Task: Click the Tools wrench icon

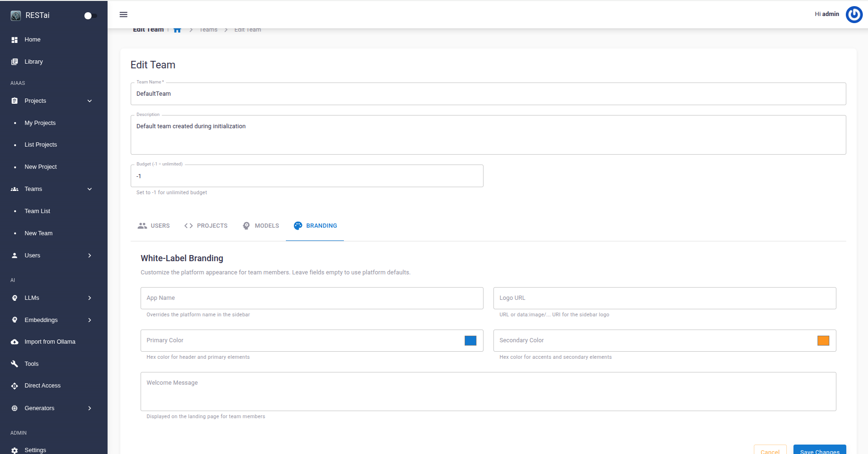Action: coord(15,364)
